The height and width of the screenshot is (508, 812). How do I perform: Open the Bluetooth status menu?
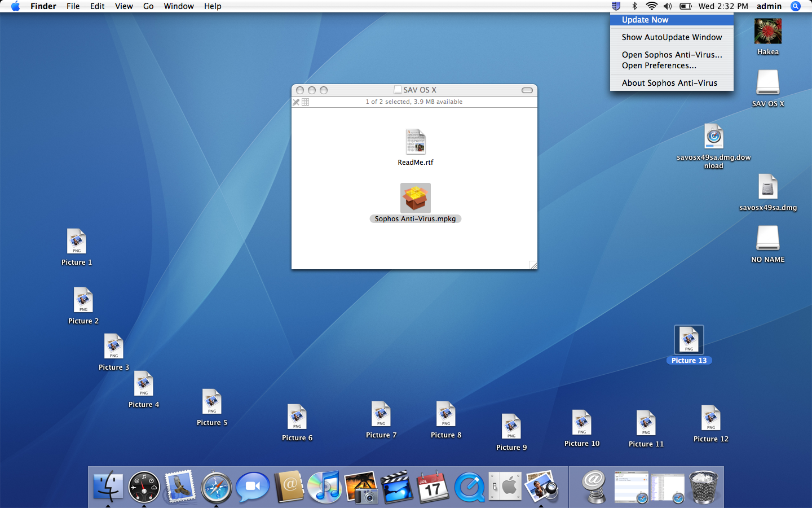[x=634, y=6]
